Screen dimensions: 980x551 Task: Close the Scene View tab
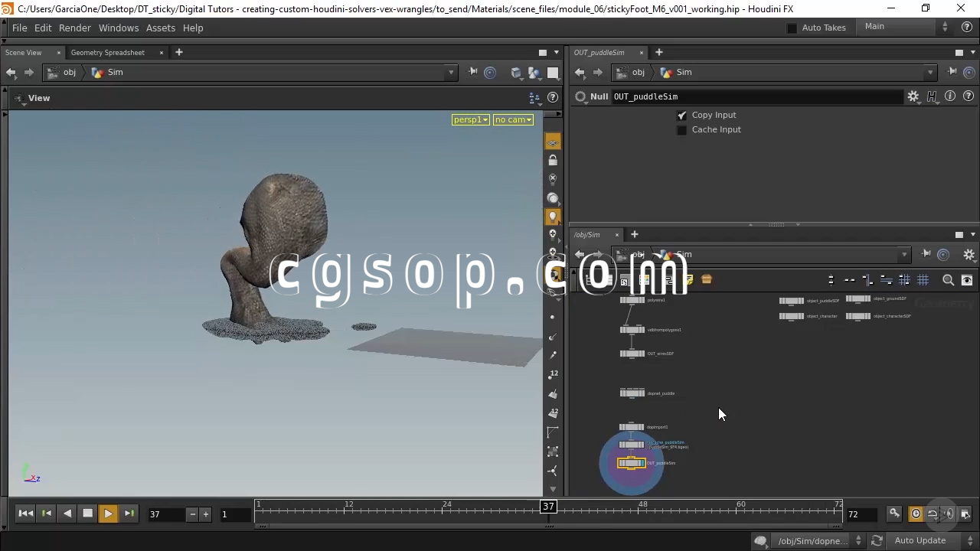[x=59, y=53]
